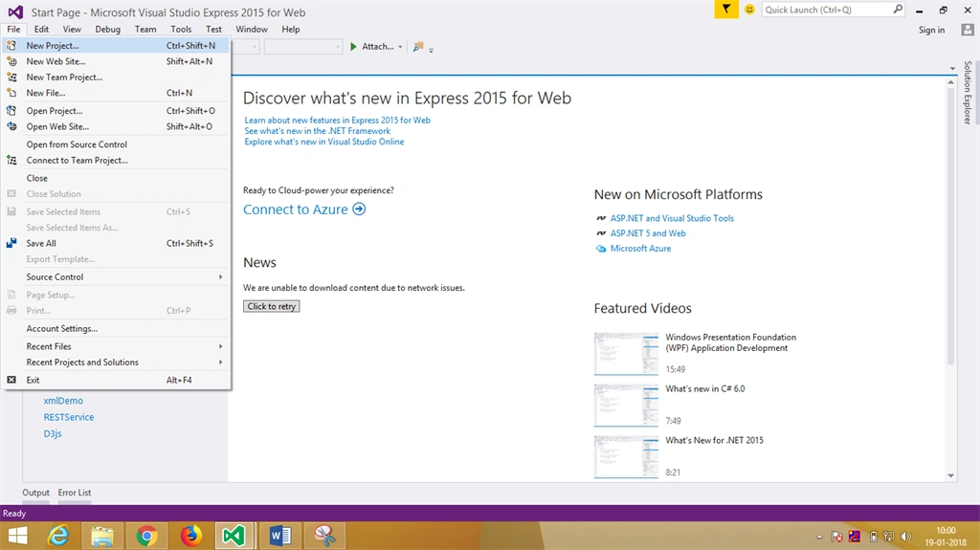The height and width of the screenshot is (550, 980).
Task: Choose Save All in the File menu
Action: [x=116, y=243]
